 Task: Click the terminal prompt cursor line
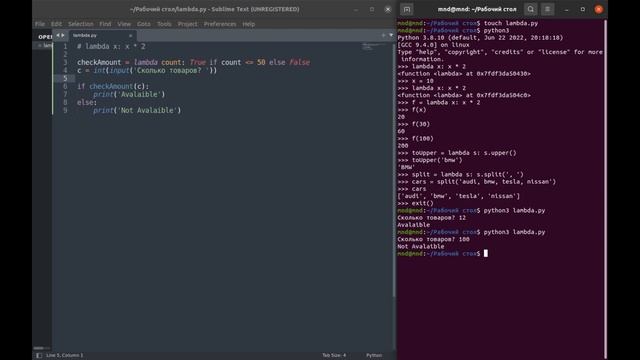coord(442,253)
